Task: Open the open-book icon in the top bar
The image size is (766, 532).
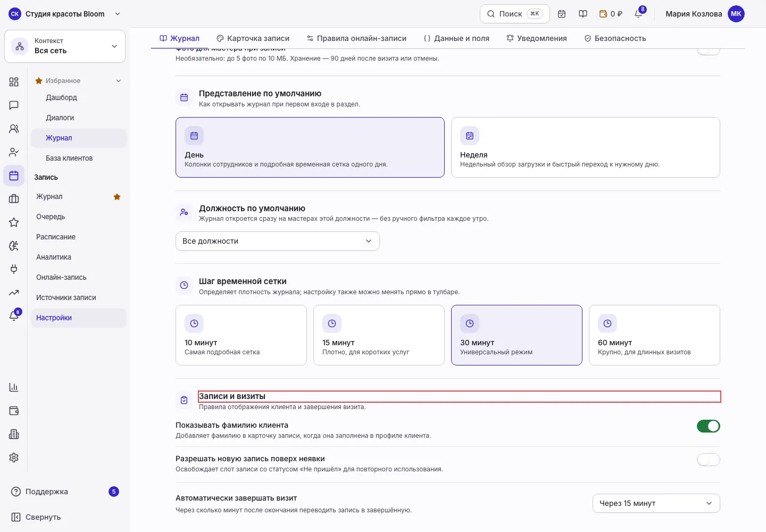Action: tap(583, 14)
